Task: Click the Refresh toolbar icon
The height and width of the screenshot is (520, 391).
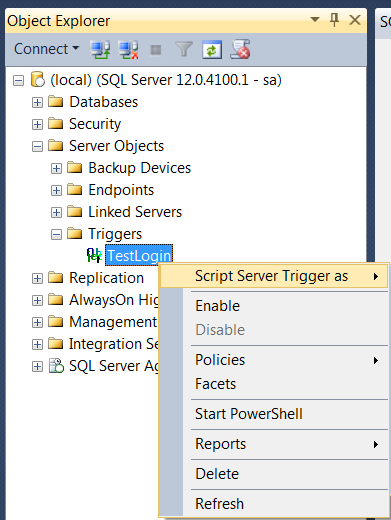Action: tap(212, 50)
